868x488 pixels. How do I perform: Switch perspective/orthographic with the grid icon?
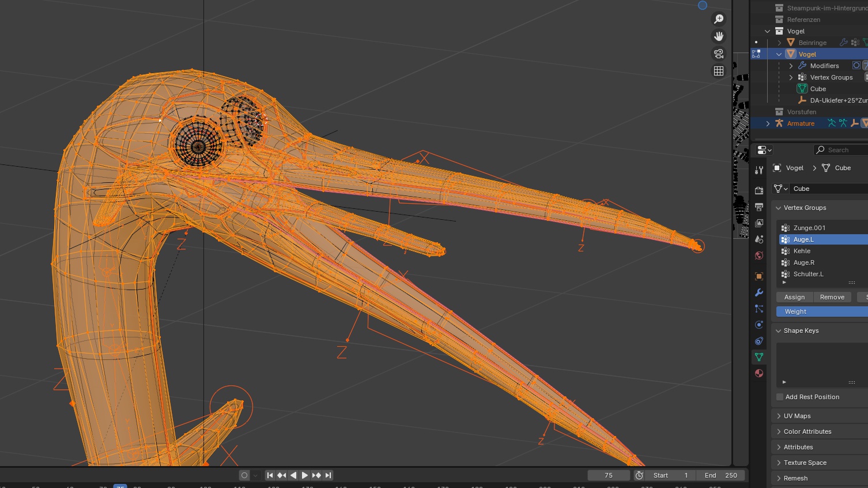tap(719, 71)
